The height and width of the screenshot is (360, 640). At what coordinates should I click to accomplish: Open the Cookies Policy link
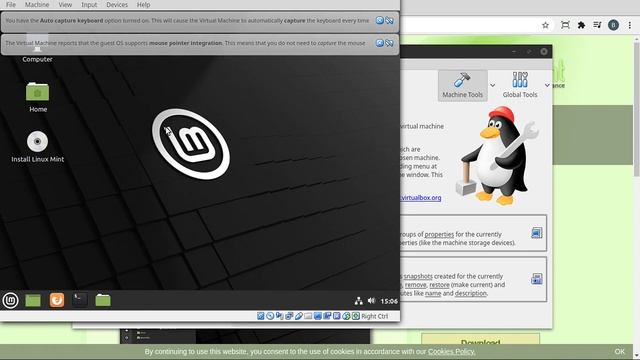point(451,351)
